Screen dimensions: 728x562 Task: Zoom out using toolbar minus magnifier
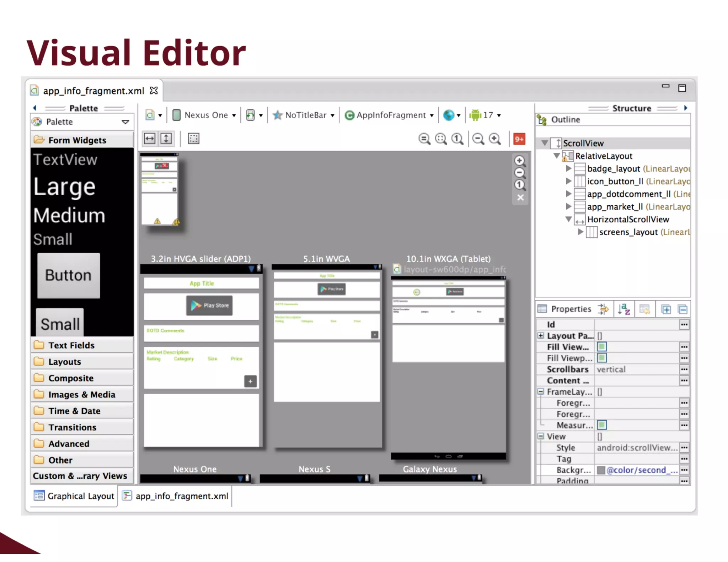pos(478,139)
